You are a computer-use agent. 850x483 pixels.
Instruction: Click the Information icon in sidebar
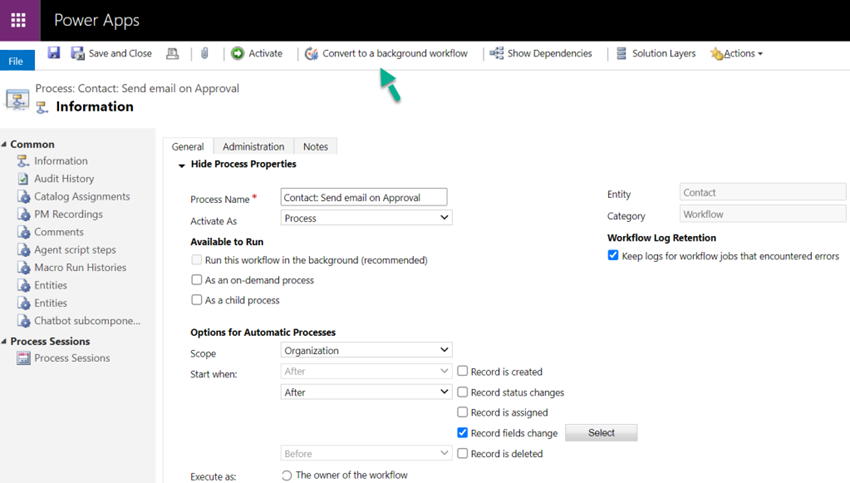point(23,161)
